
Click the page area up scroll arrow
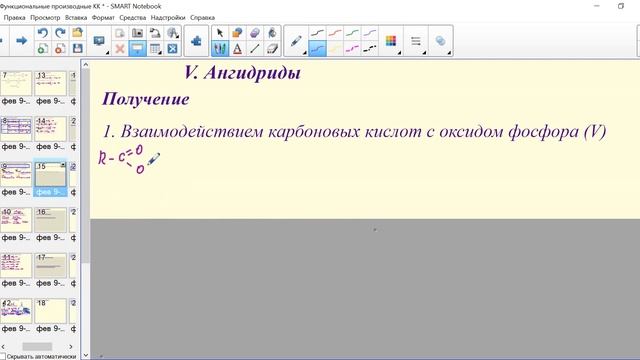85,64
